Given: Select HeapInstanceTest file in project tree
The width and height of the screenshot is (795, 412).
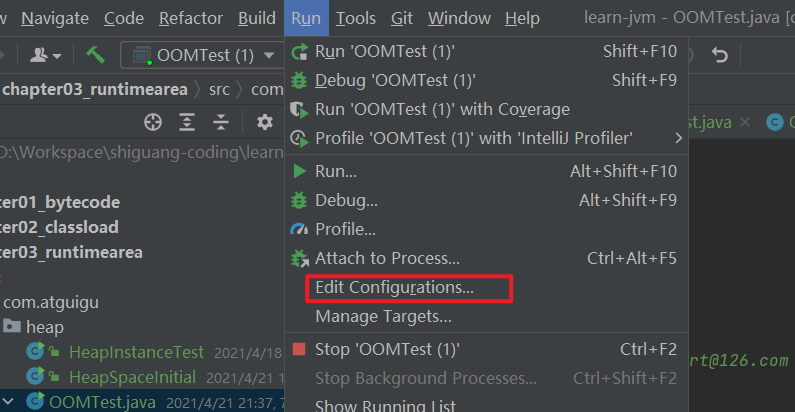Looking at the screenshot, I should click(x=136, y=352).
